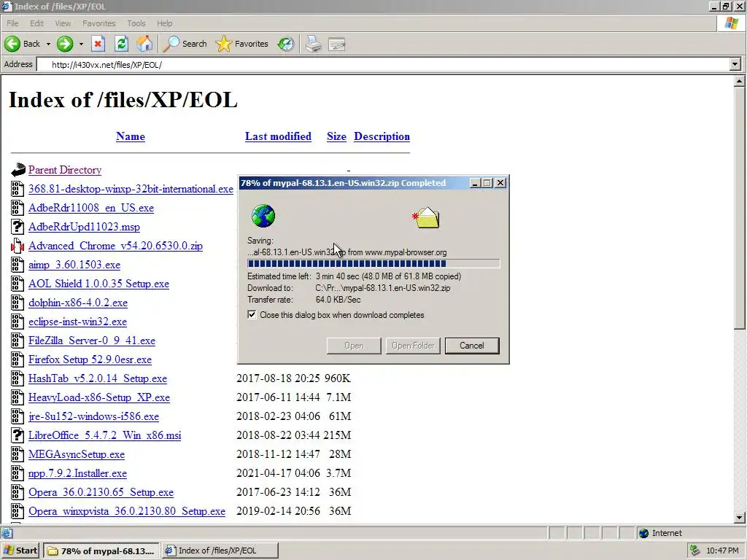Click compressed-file icon beside Advanced_Chrome zip
747x560 pixels.
tap(18, 246)
